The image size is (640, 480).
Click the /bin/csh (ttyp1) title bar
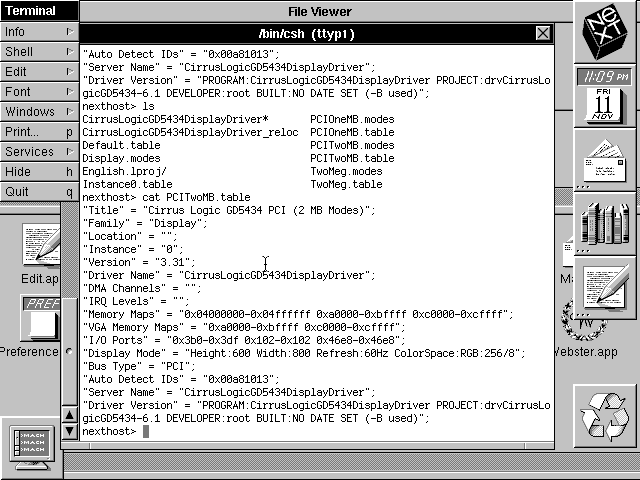point(307,33)
